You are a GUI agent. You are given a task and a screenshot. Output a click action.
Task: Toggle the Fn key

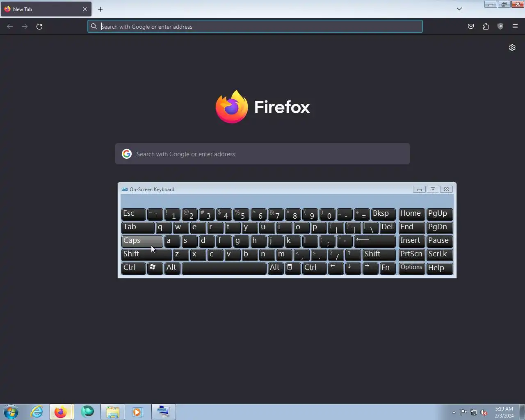[387, 268]
